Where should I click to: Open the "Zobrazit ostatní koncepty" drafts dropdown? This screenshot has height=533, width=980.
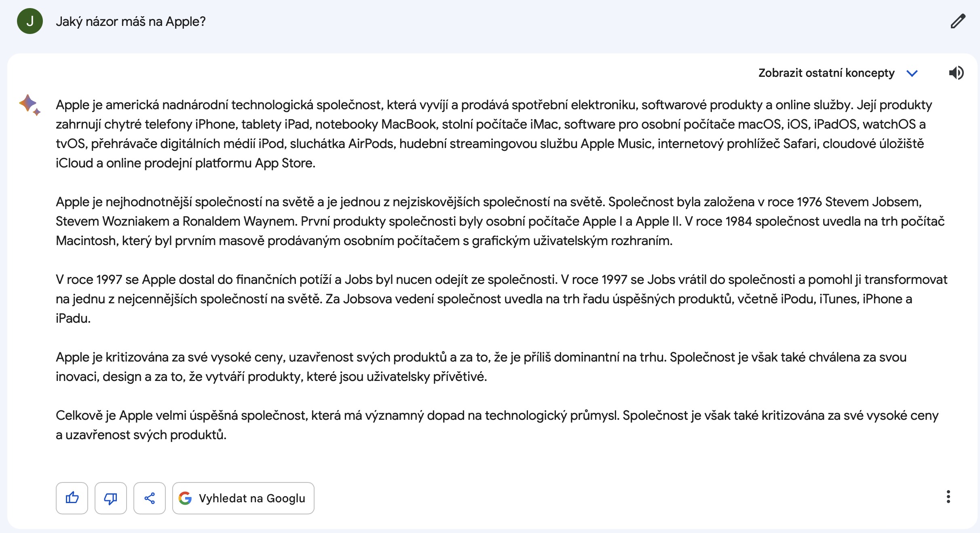pyautogui.click(x=826, y=73)
